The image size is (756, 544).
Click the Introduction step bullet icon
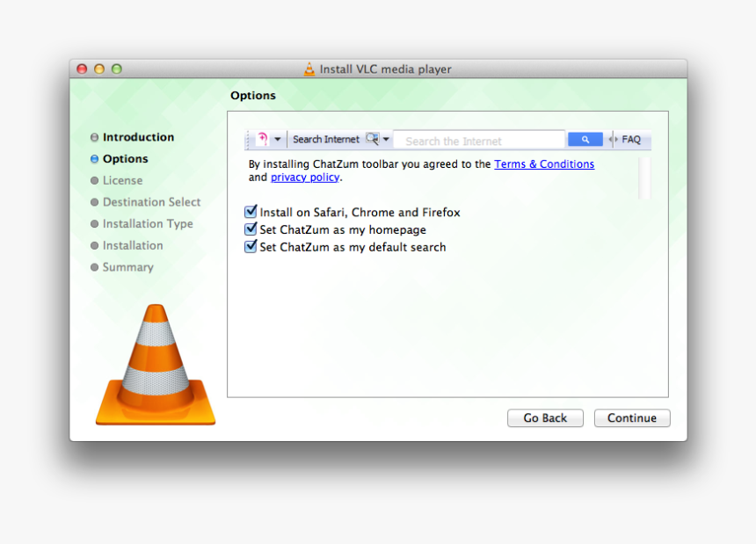point(94,137)
